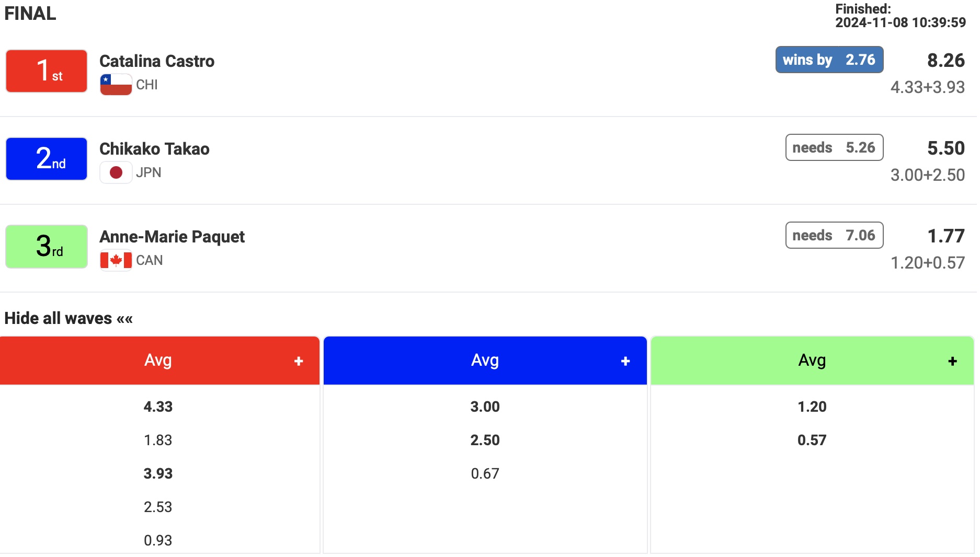This screenshot has width=980, height=557.
Task: Click the Canada flag icon
Action: click(x=116, y=260)
